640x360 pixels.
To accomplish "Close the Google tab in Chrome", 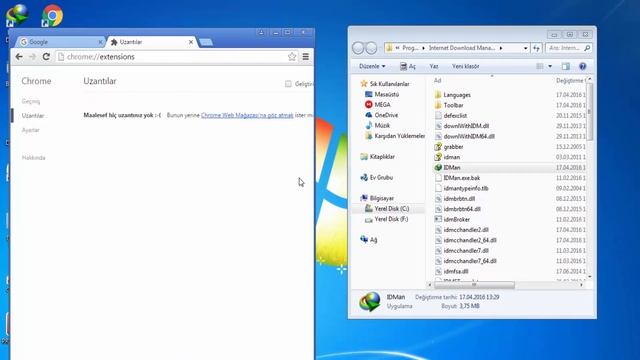I will [100, 42].
